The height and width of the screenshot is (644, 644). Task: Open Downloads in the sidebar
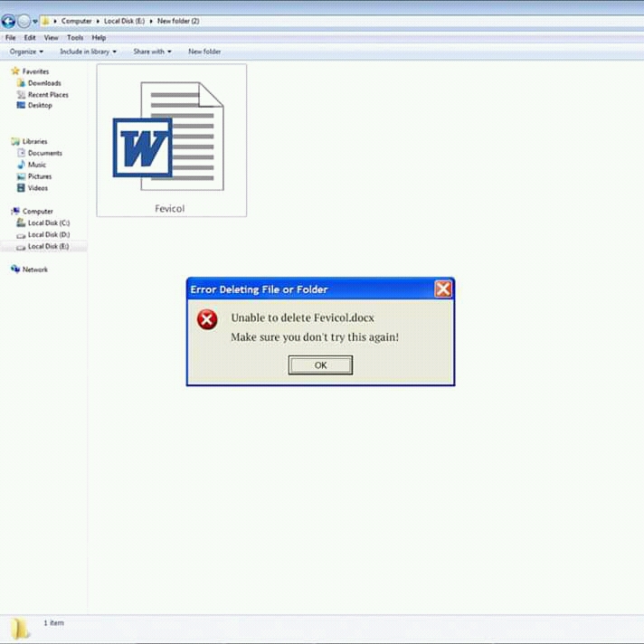(44, 83)
